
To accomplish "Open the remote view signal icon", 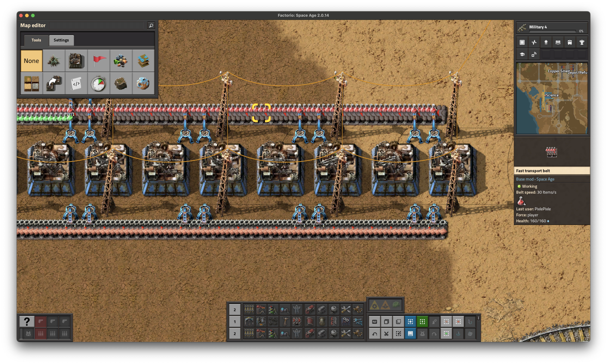I will coord(534,54).
